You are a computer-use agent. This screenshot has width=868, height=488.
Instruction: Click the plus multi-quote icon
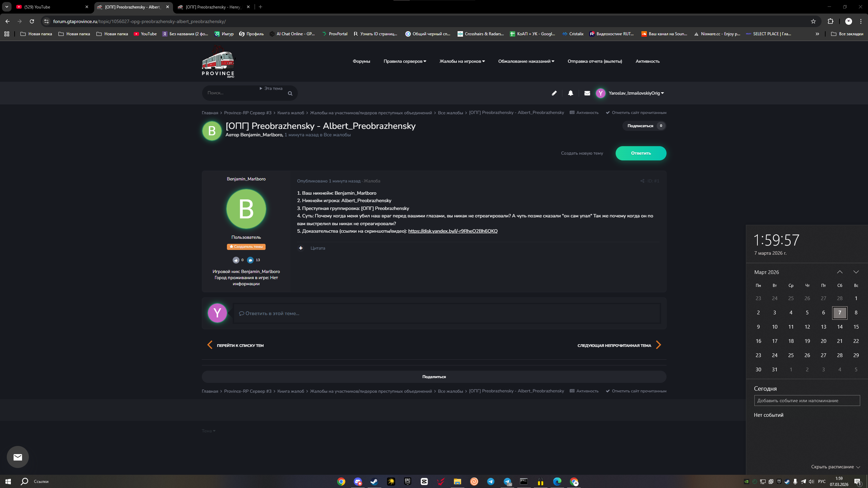tap(301, 248)
